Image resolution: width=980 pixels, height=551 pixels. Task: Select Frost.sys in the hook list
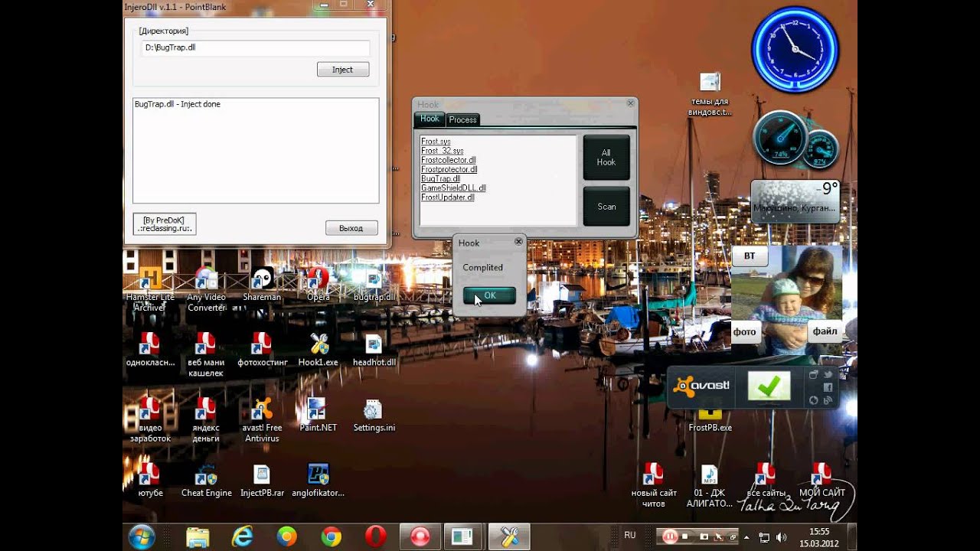click(436, 142)
